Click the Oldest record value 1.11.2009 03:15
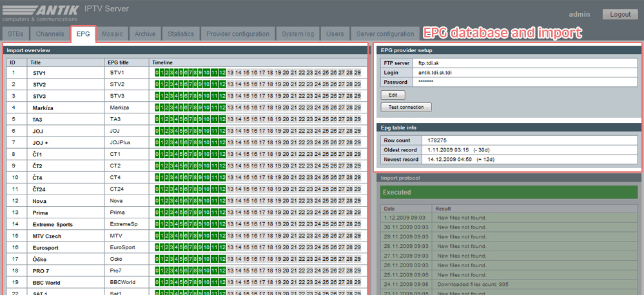The height and width of the screenshot is (295, 644). 448,150
